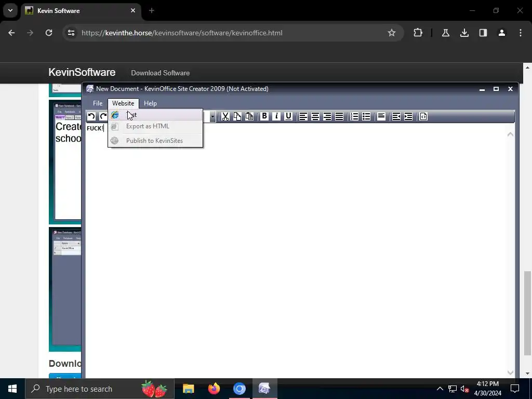The height and width of the screenshot is (399, 532).
Task: Click the KevinOffice title bar app icon
Action: [90, 89]
